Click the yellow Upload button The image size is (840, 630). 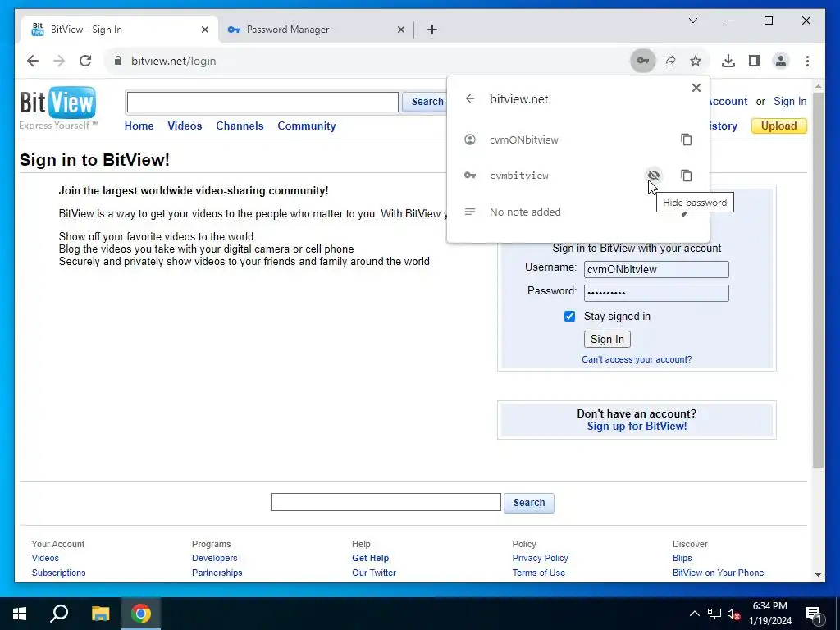click(x=778, y=126)
